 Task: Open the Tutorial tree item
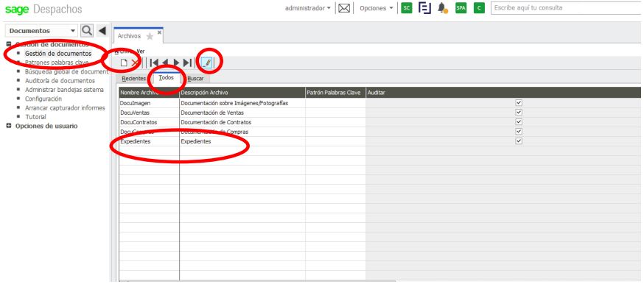[x=35, y=117]
